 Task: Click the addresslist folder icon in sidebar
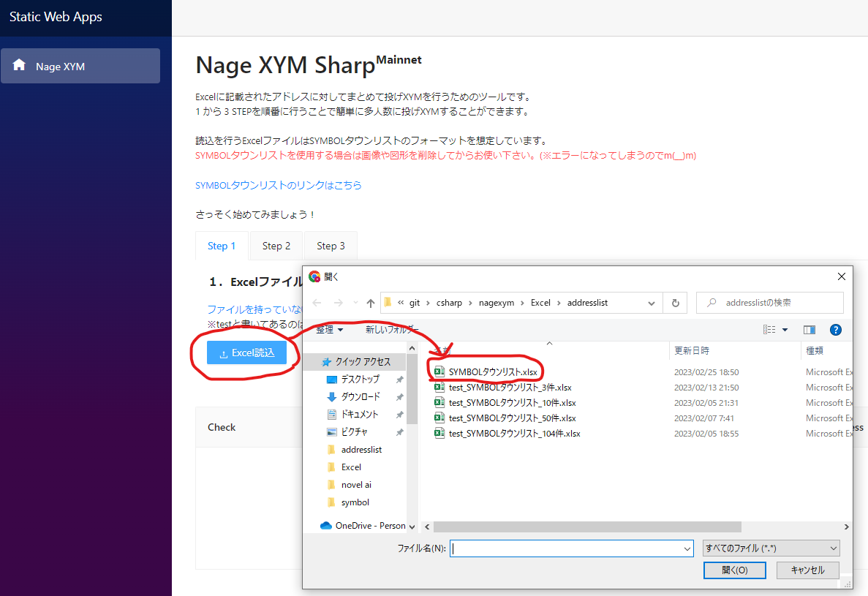click(331, 449)
